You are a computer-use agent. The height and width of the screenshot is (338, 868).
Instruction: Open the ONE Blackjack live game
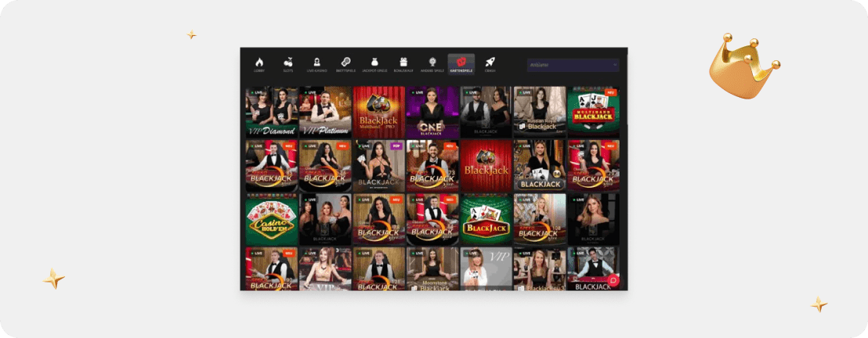coord(432,112)
